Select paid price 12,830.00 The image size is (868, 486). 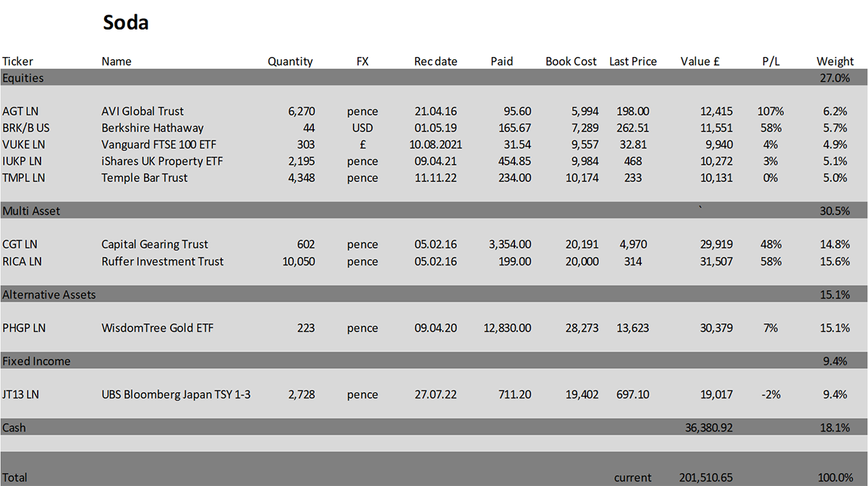click(x=507, y=328)
